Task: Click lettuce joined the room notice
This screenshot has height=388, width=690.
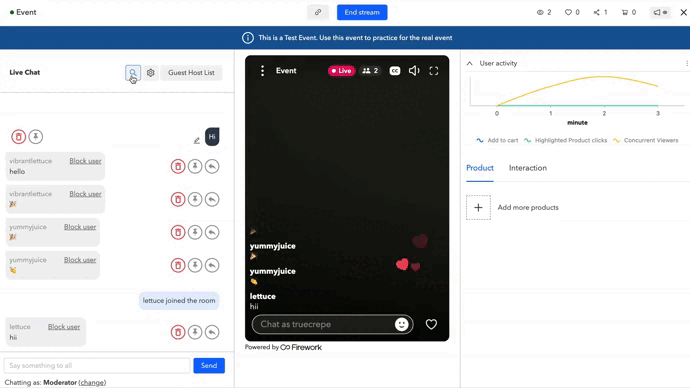Action: (179, 301)
